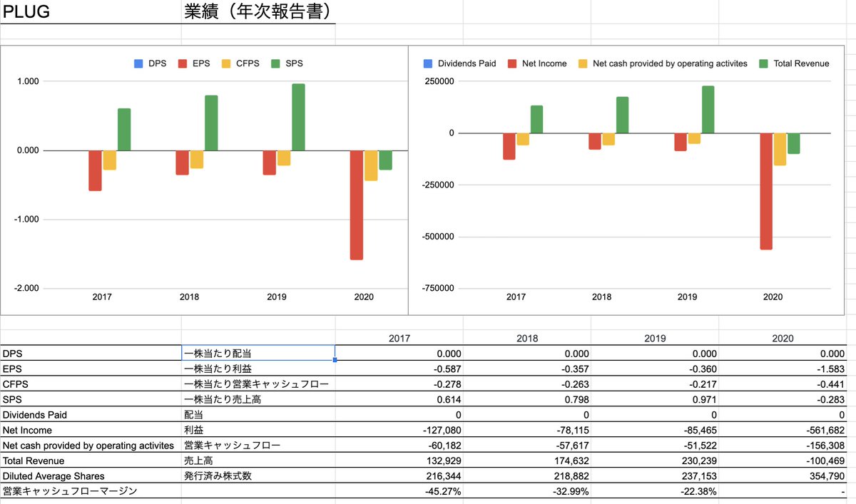
Task: Select the SPS row label cell
Action: pyautogui.click(x=91, y=399)
